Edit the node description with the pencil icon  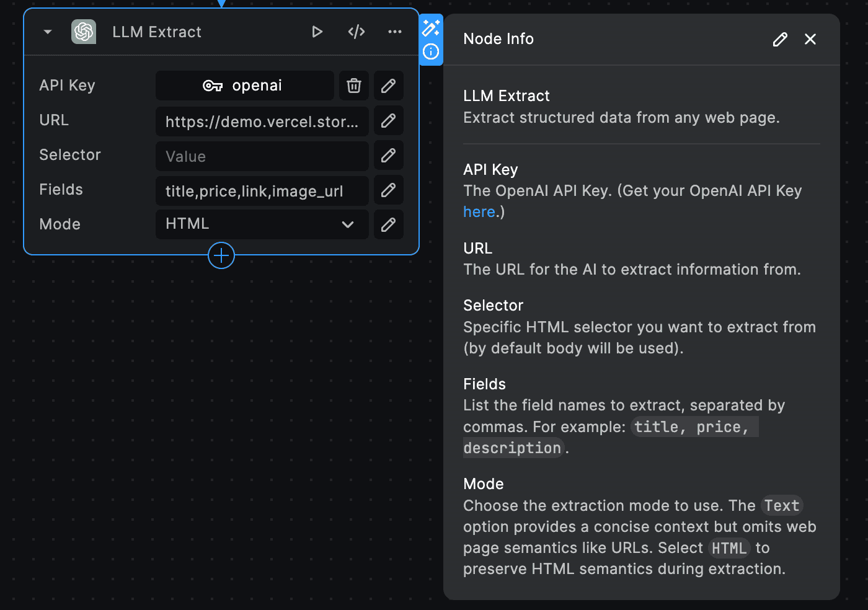click(x=779, y=39)
